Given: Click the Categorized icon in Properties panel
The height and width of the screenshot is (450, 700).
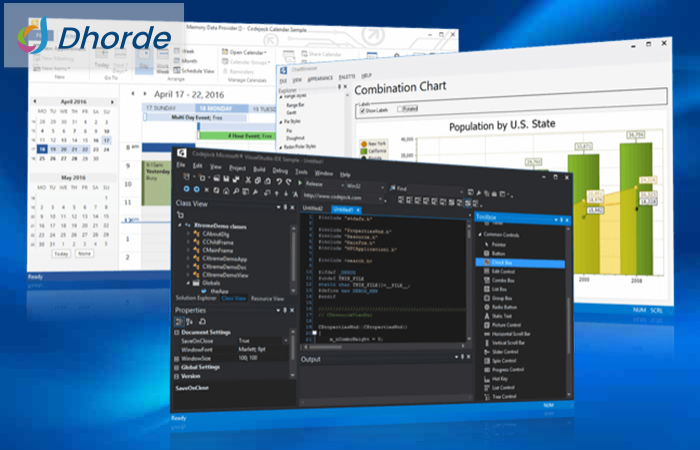Looking at the screenshot, I should click(179, 321).
